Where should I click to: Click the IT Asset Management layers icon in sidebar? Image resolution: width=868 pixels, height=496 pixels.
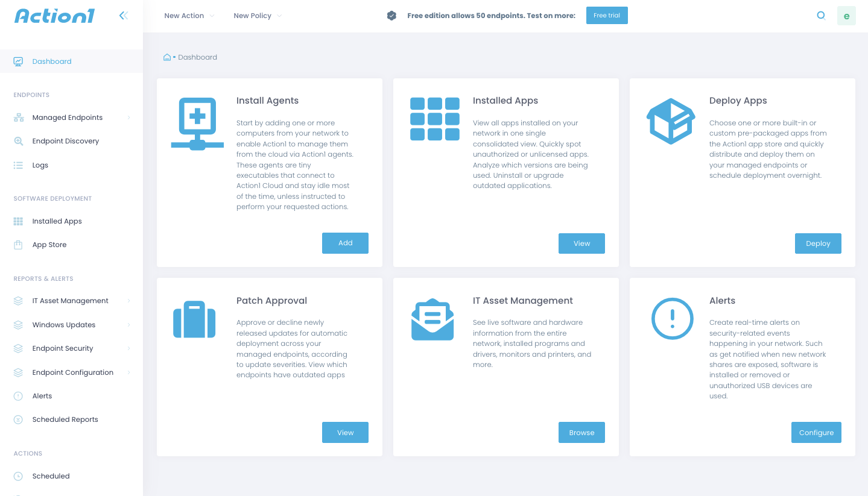19,301
